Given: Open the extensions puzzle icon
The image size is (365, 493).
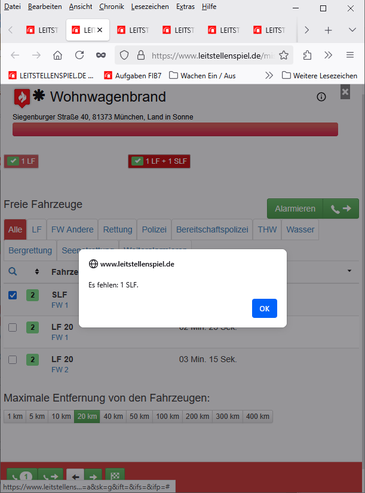Looking at the screenshot, I should [x=307, y=55].
